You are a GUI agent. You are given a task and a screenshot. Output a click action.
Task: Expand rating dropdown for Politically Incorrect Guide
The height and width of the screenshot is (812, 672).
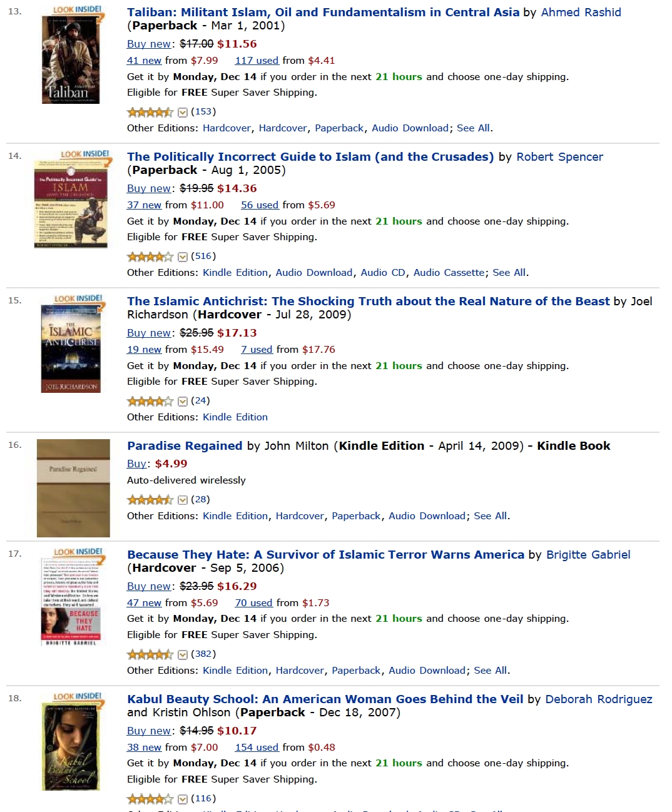coord(183,257)
